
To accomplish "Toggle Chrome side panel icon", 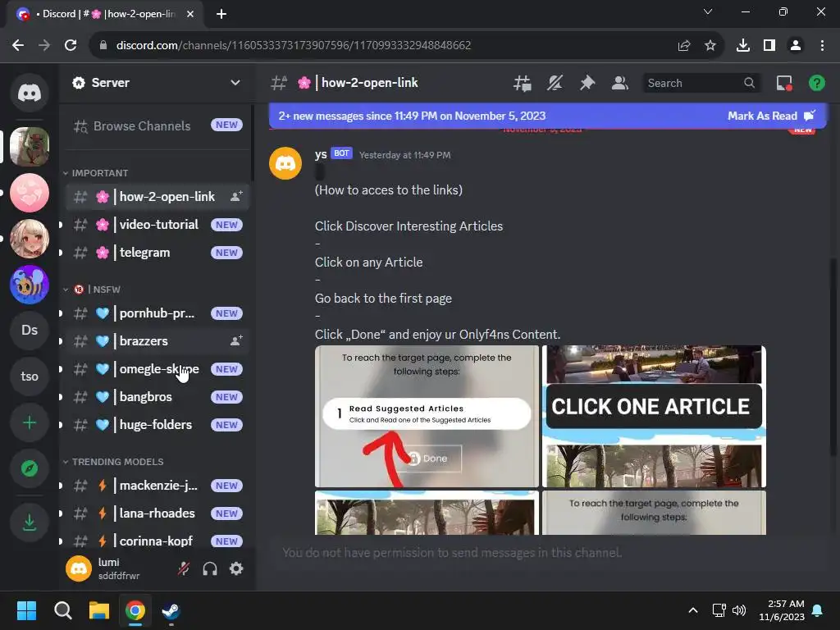I will pyautogui.click(x=769, y=46).
